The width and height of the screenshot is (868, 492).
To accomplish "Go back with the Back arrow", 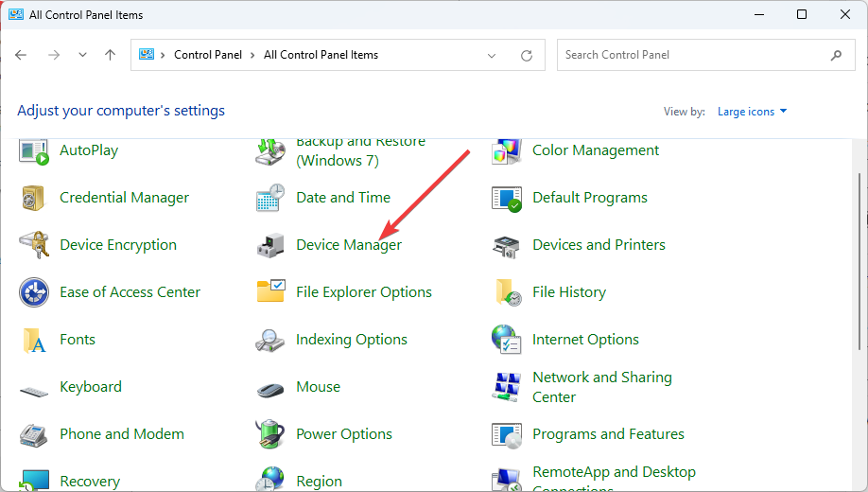I will [x=21, y=55].
